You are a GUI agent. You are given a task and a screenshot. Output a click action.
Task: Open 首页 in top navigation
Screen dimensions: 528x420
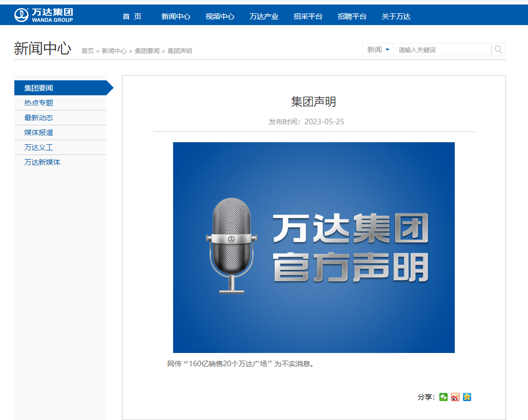coord(132,16)
